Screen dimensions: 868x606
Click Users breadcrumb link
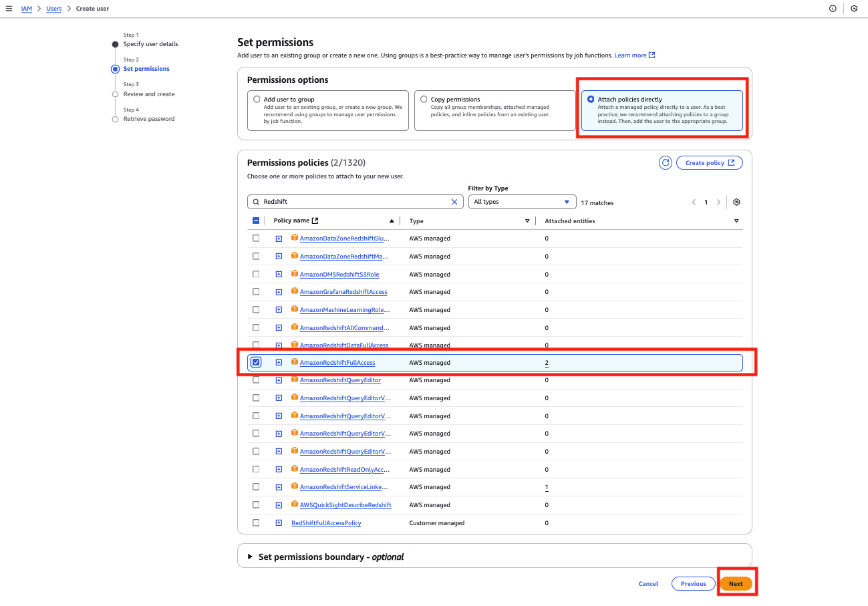coord(53,9)
